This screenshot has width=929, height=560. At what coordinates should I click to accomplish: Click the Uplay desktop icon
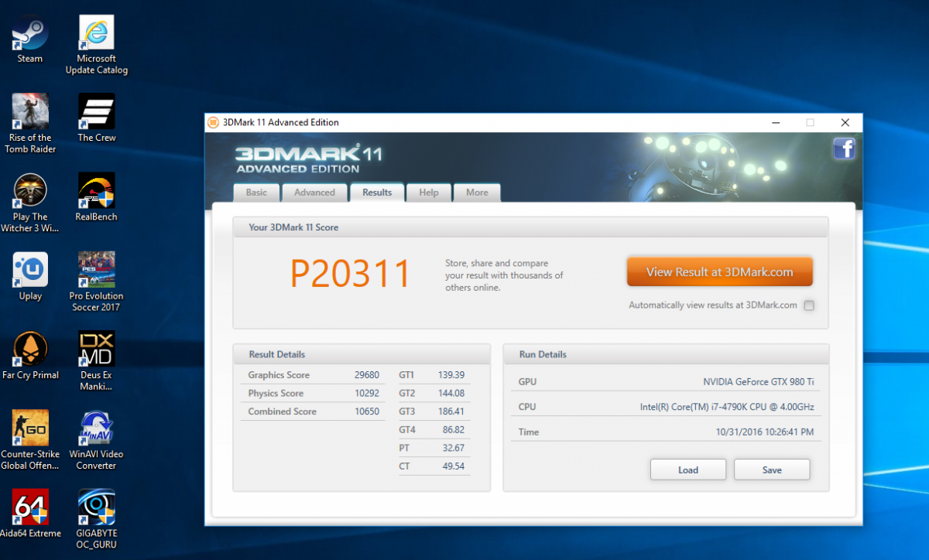[x=30, y=276]
